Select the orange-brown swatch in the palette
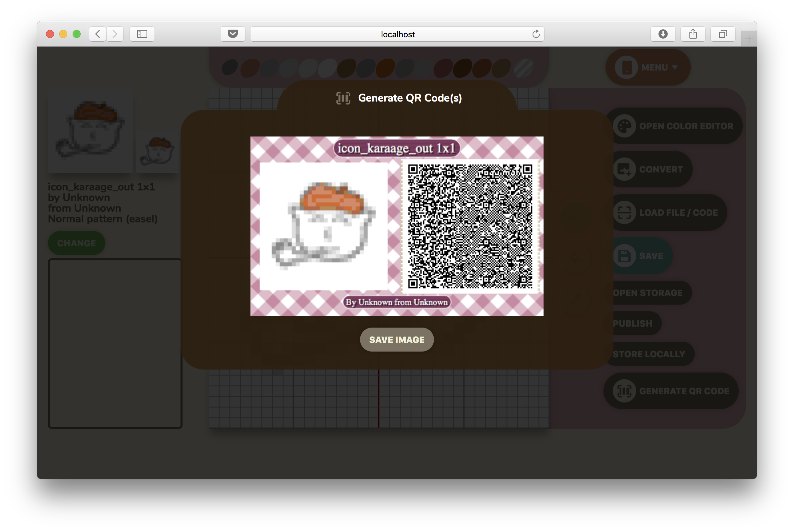This screenshot has width=794, height=532. tap(385, 68)
